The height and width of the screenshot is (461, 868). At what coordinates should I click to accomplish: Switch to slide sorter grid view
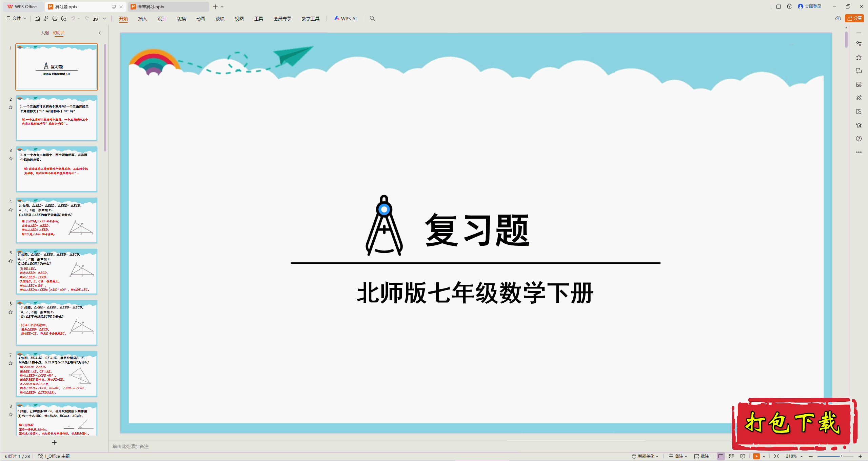(x=732, y=456)
